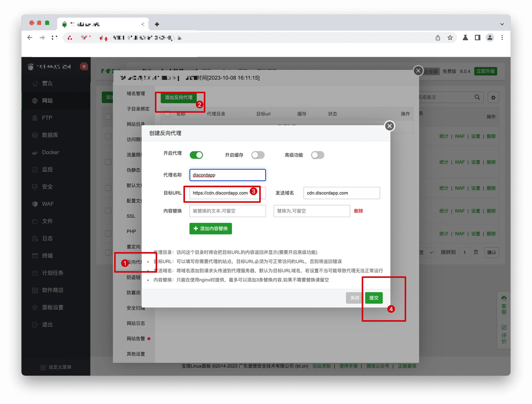The width and height of the screenshot is (532, 404).
Task: Click the 被替换的文本 input field
Action: [x=228, y=211]
